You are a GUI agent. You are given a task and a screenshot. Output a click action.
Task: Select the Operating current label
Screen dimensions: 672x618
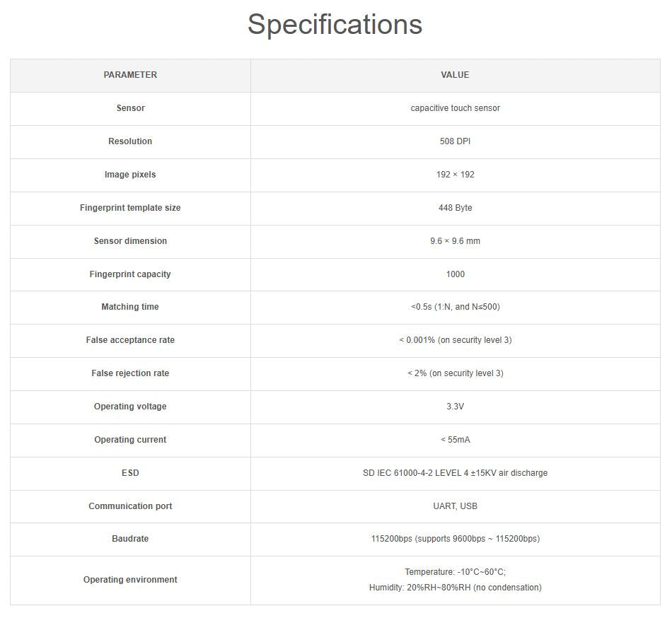point(130,440)
